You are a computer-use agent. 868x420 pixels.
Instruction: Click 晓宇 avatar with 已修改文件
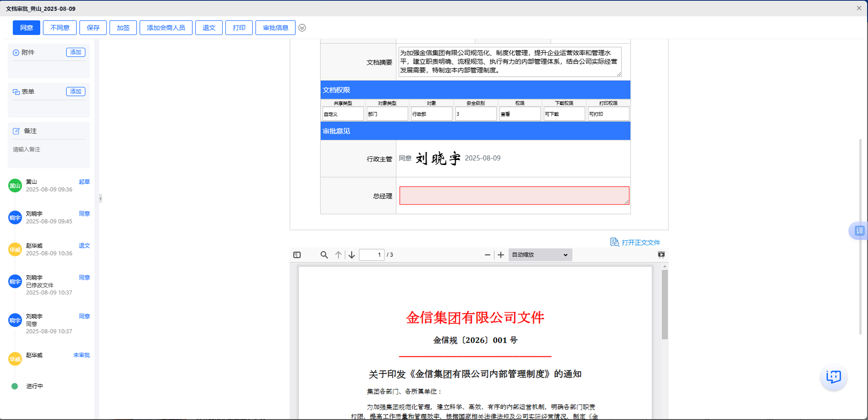(x=15, y=281)
